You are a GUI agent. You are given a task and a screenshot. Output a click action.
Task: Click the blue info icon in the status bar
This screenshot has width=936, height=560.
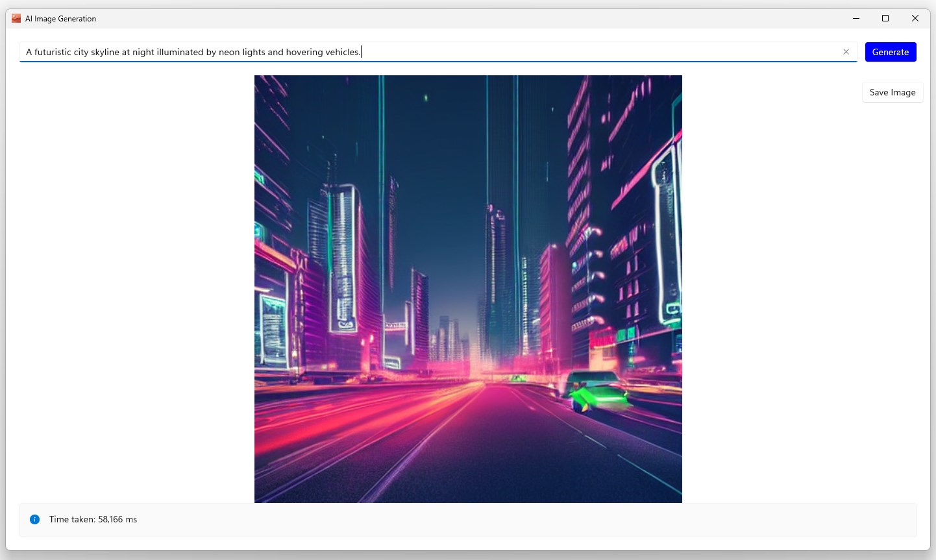[x=34, y=519]
